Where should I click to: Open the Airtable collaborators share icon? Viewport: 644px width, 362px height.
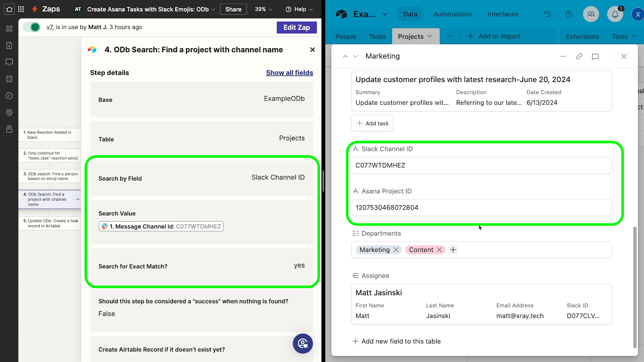coord(591,14)
